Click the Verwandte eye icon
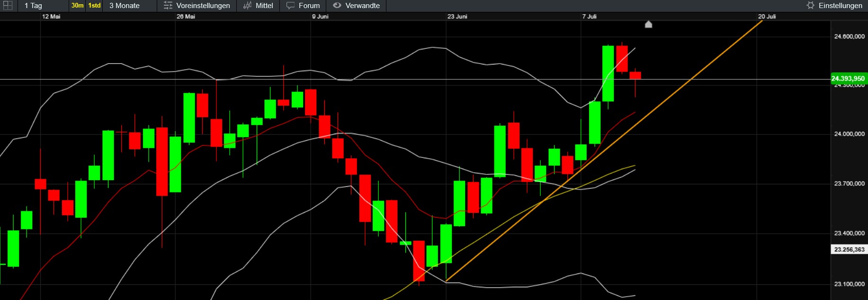The height and width of the screenshot is (300, 868). pyautogui.click(x=337, y=6)
